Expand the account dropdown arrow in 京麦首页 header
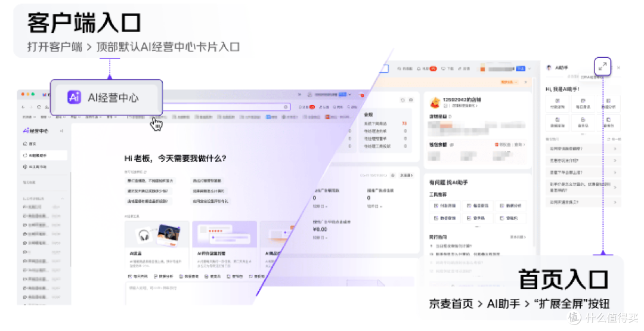Image resolution: width=644 pixels, height=331 pixels. (530, 69)
